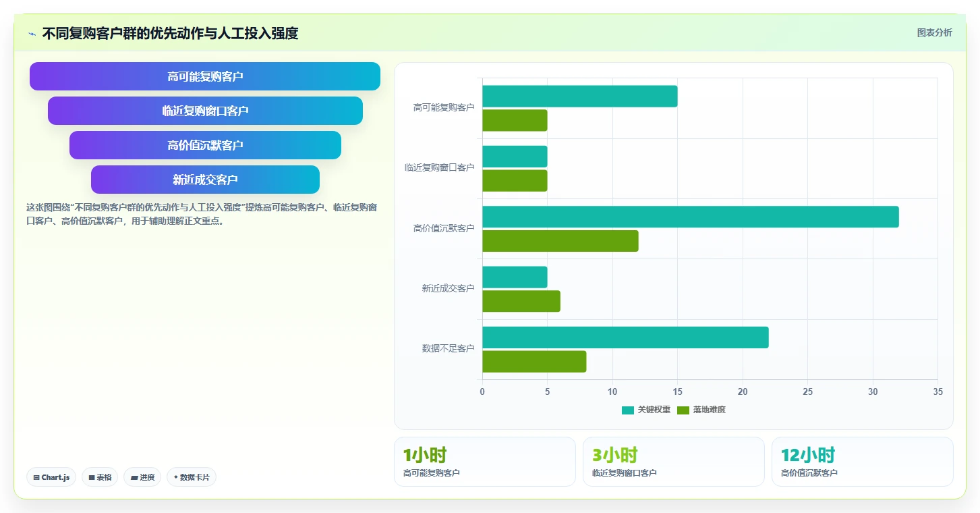This screenshot has height=513, width=980.
Task: Click the teal bar for 数据不足客户
Action: (625, 337)
